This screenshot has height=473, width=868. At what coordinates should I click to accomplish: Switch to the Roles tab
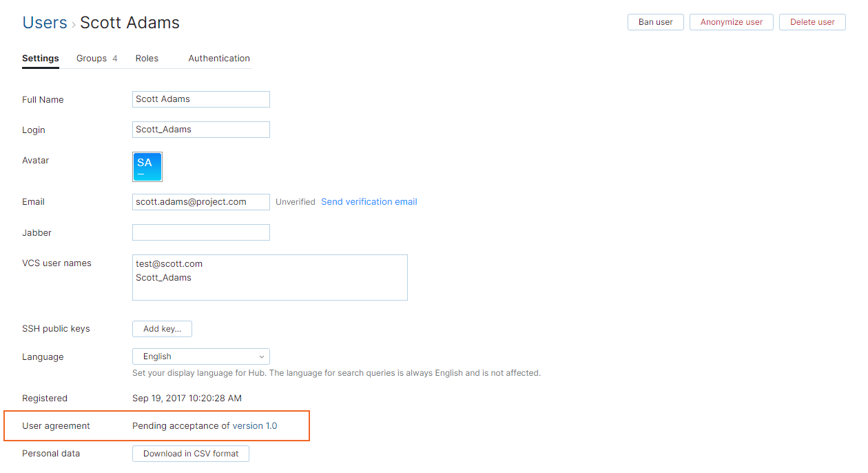[x=147, y=58]
